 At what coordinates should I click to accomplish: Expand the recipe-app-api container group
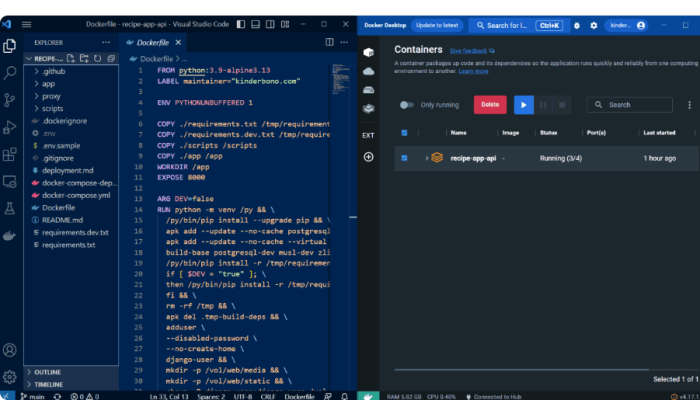pyautogui.click(x=427, y=158)
